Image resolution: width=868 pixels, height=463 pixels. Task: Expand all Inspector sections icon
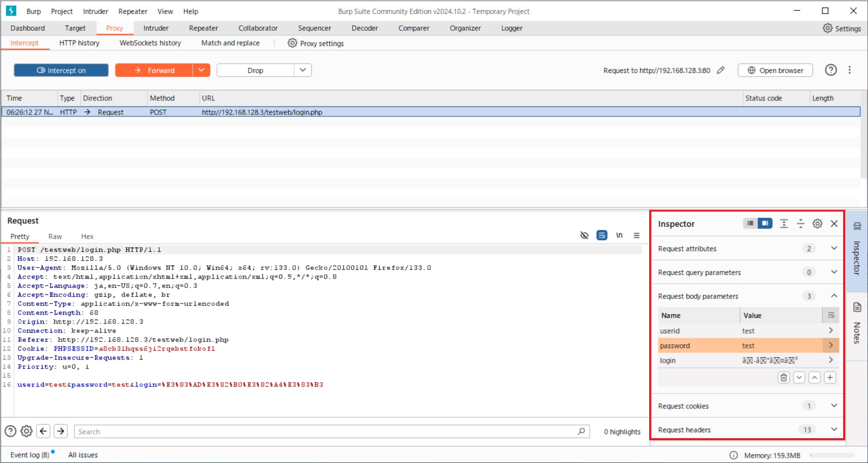click(784, 224)
